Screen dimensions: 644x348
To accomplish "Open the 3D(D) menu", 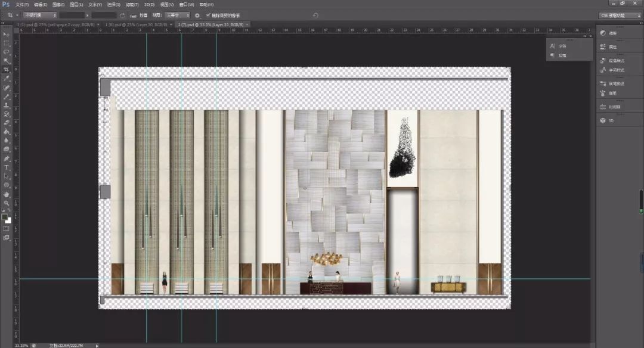I will point(149,4).
